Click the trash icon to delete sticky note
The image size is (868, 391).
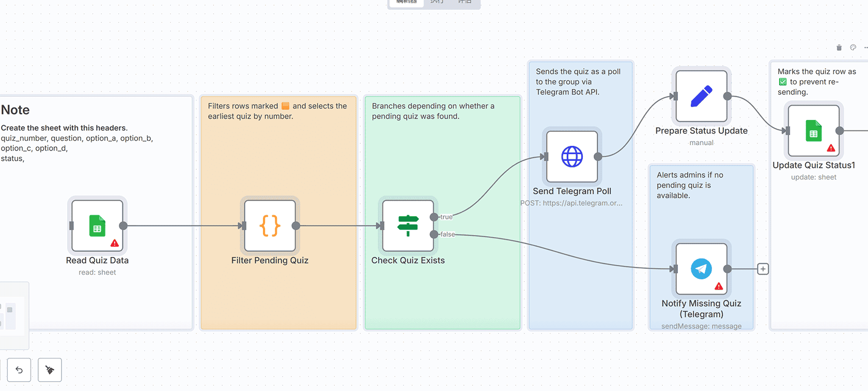[839, 48]
